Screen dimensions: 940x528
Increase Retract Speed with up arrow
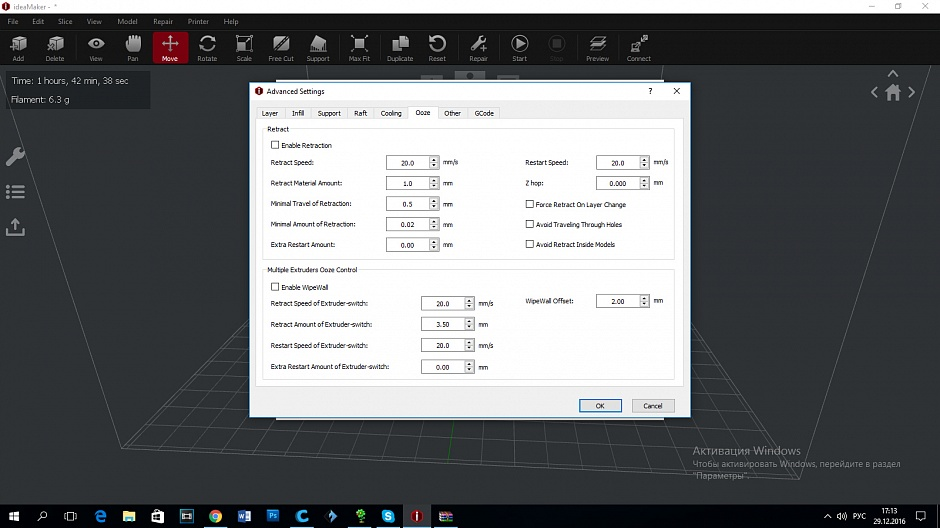[434, 159]
